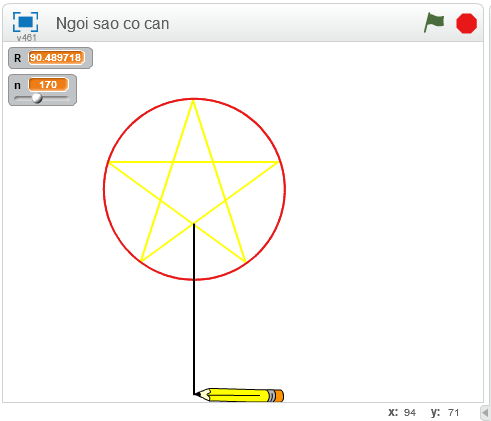Click the n variable value 170
Viewport: 491px width, 421px height.
point(48,85)
